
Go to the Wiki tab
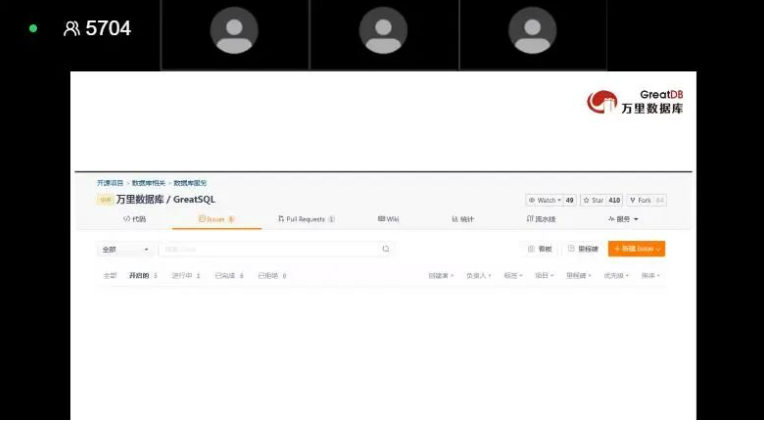(388, 219)
